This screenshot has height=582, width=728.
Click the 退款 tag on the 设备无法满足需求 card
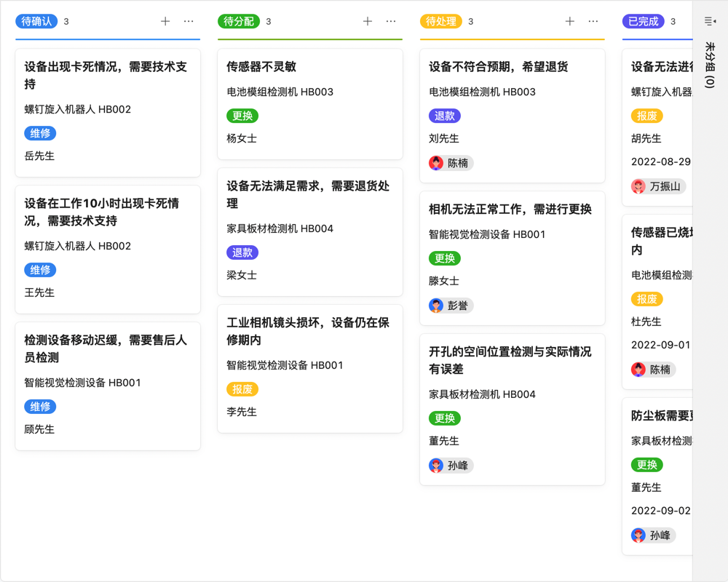pos(242,252)
